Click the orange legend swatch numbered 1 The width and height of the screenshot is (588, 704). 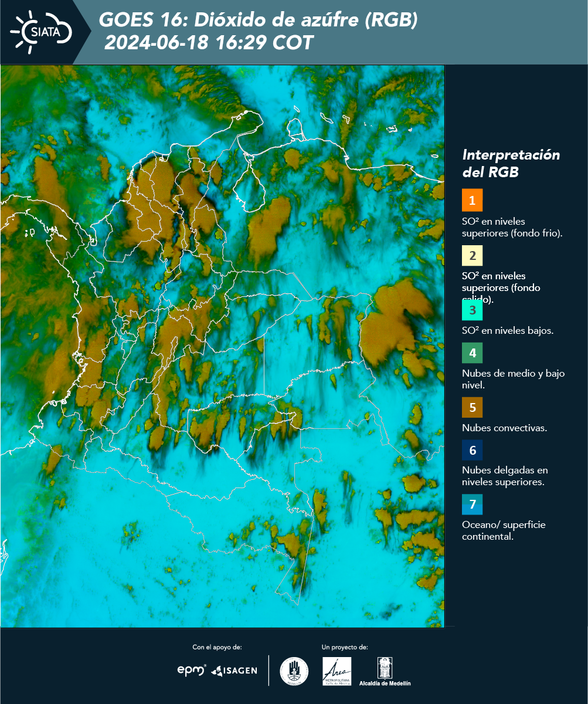pyautogui.click(x=472, y=200)
